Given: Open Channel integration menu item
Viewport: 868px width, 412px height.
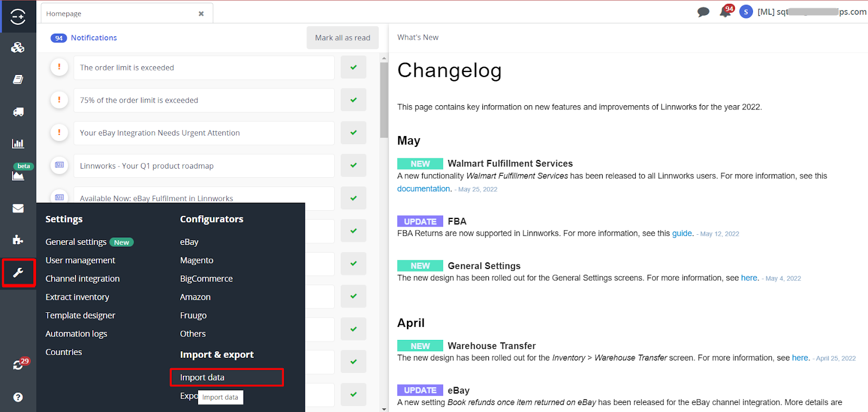Looking at the screenshot, I should (x=82, y=279).
